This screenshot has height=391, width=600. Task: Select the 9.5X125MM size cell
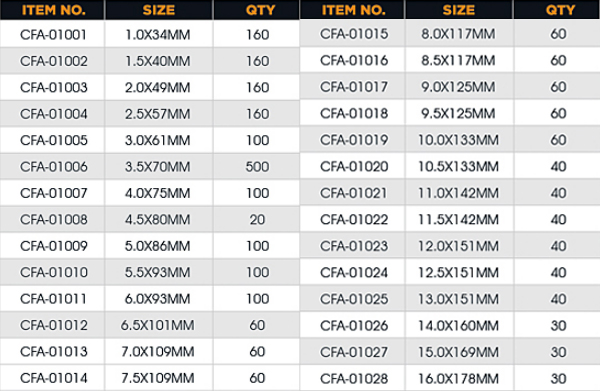click(x=458, y=114)
